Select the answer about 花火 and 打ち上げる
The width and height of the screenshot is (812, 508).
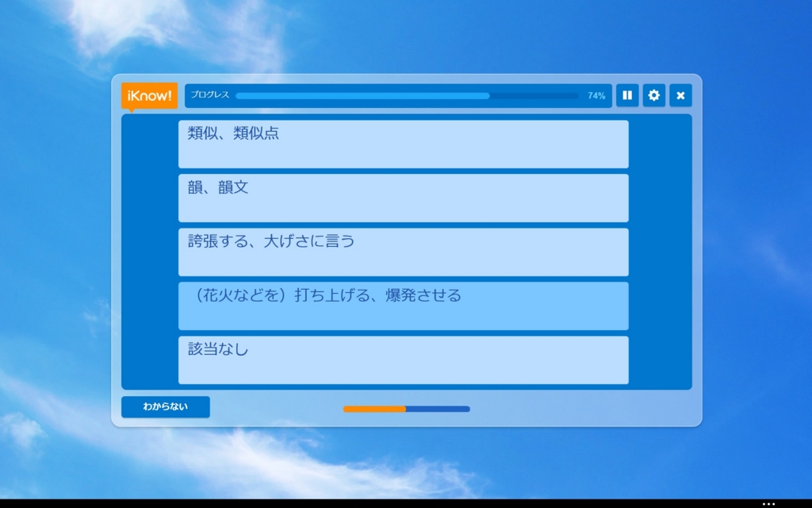[404, 306]
